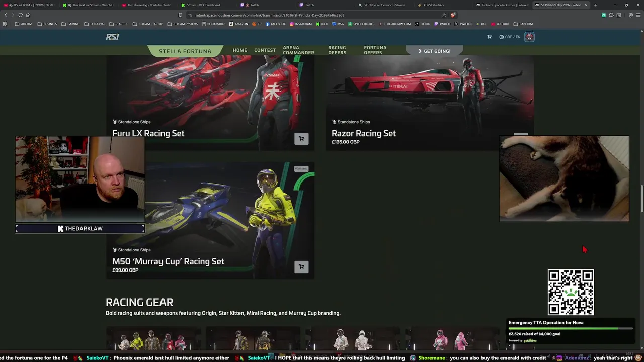
Task: Open the M50 'Murray Cup' Racing Set title
Action: tap(168, 261)
